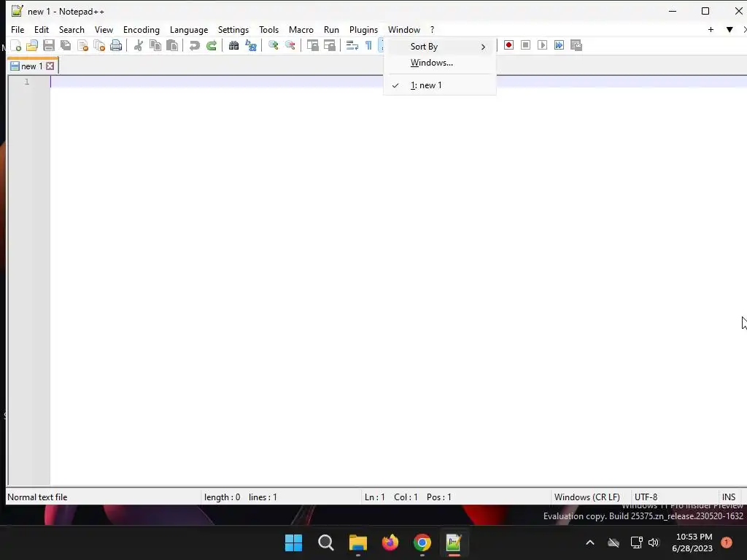Start macro recording with red dot icon
The width and height of the screenshot is (747, 560).
click(x=508, y=45)
